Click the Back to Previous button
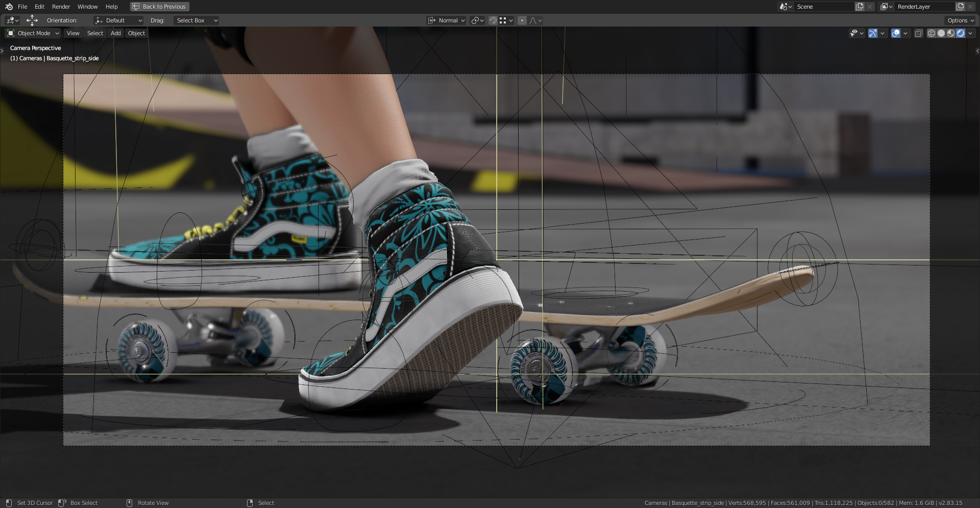The image size is (980, 508). 160,7
